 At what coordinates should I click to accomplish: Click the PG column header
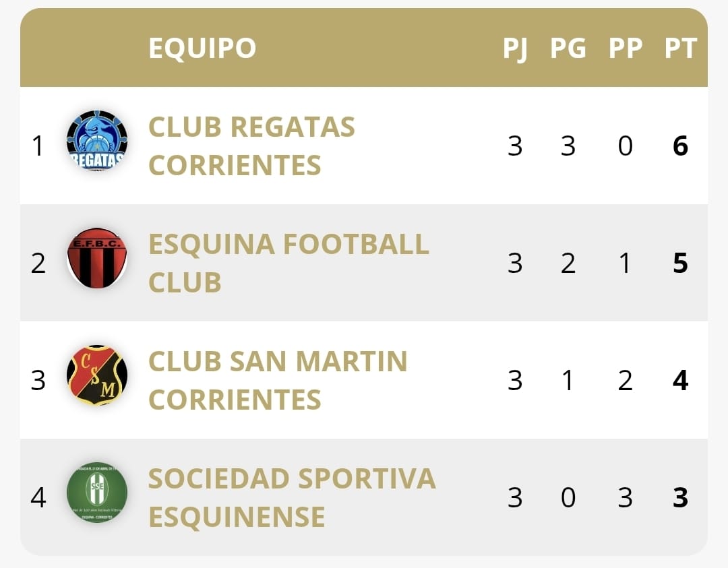pyautogui.click(x=568, y=49)
